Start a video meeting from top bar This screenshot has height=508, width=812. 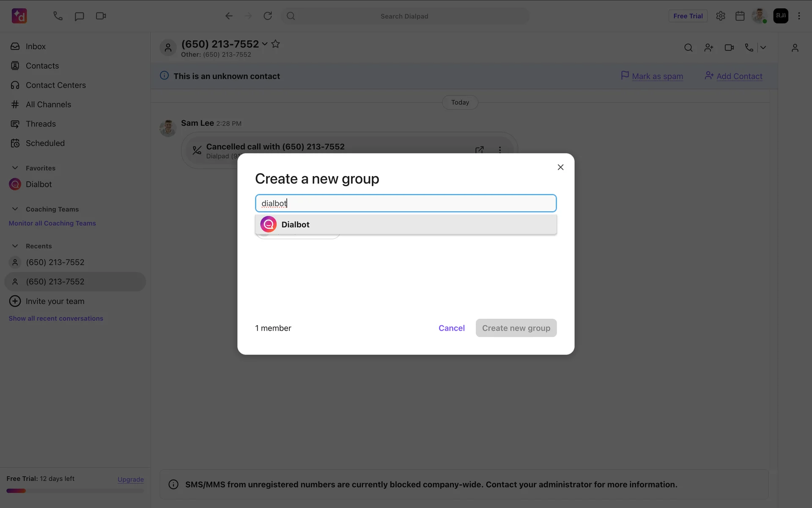(101, 16)
